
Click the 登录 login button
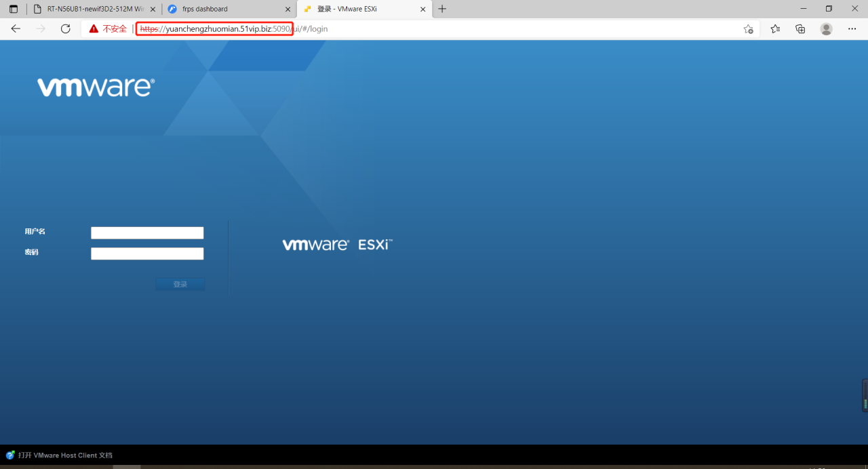click(180, 285)
